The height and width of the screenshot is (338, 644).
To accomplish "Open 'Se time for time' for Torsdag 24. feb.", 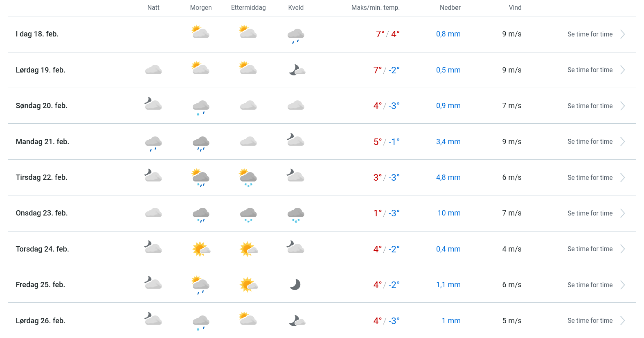I will point(590,249).
